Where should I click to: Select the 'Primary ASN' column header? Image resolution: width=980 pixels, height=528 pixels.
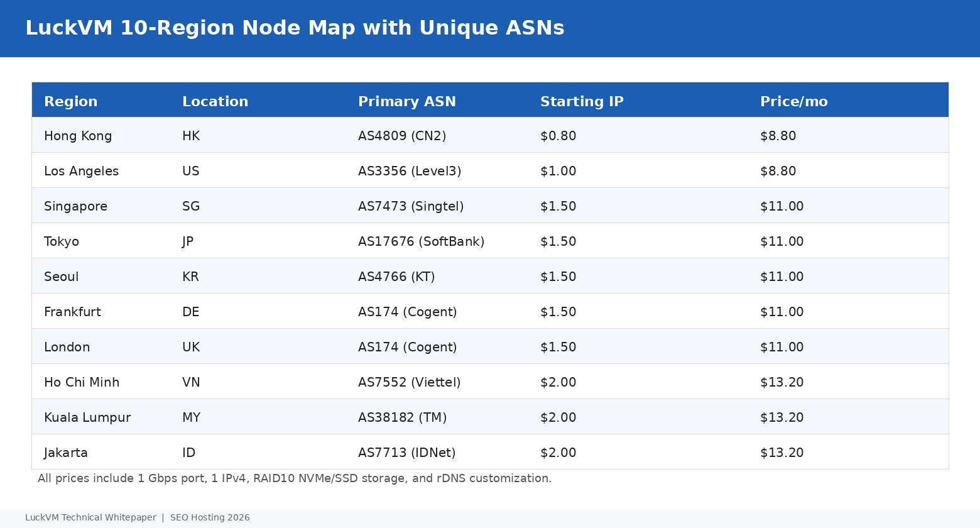pyautogui.click(x=407, y=102)
